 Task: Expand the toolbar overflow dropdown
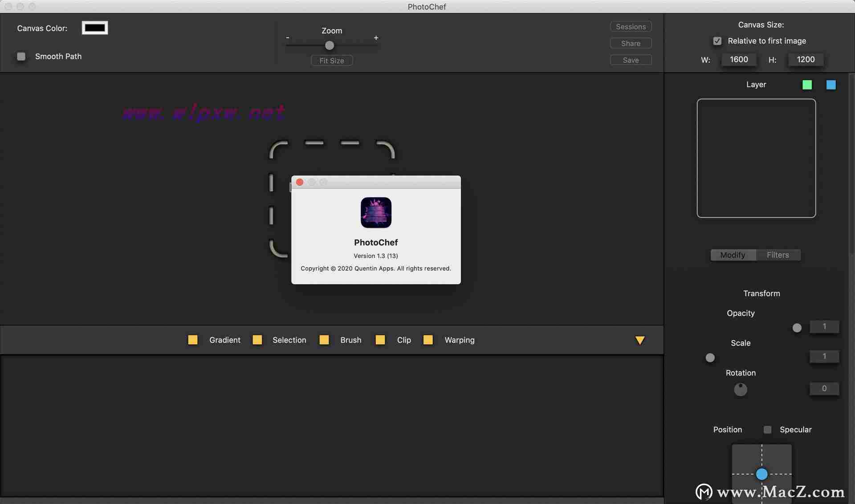click(x=640, y=340)
